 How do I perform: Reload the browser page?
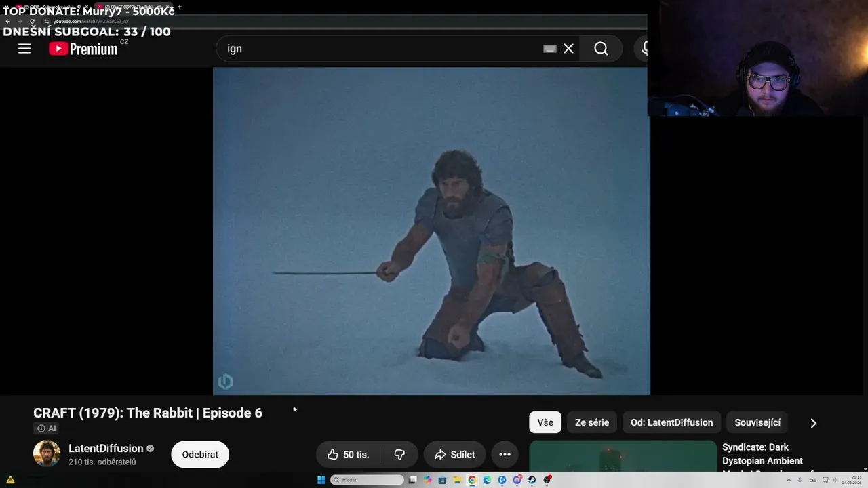click(x=32, y=21)
